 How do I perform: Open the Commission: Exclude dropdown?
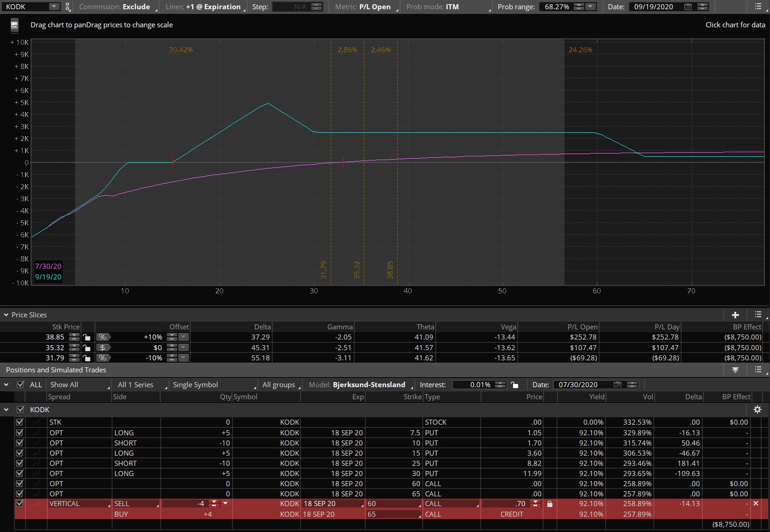tap(116, 7)
